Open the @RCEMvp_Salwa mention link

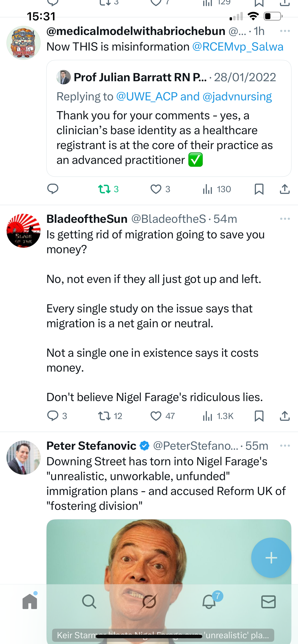[238, 47]
